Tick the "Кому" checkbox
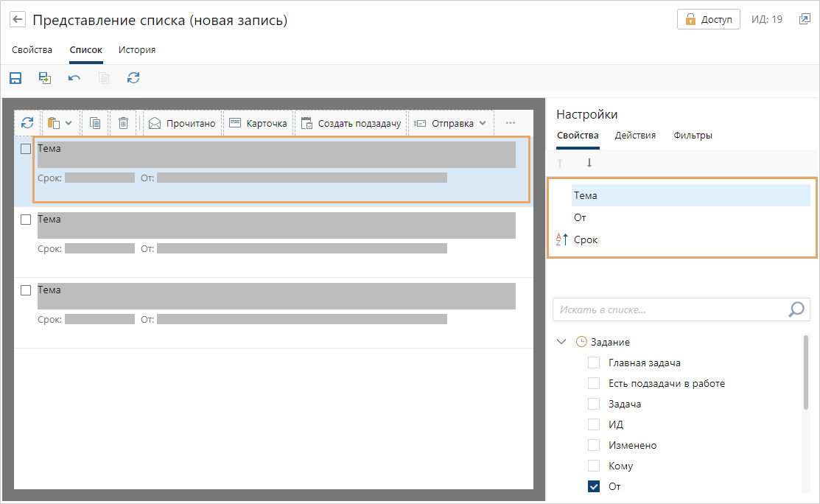This screenshot has height=504, width=820. pyautogui.click(x=594, y=466)
